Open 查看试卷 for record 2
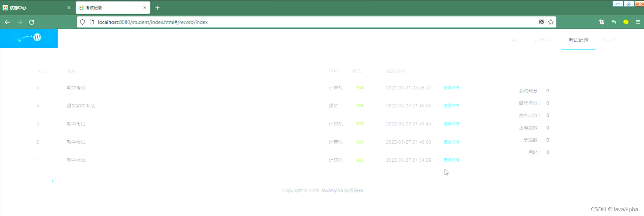Image resolution: width=644 pixels, height=216 pixels. [x=451, y=142]
